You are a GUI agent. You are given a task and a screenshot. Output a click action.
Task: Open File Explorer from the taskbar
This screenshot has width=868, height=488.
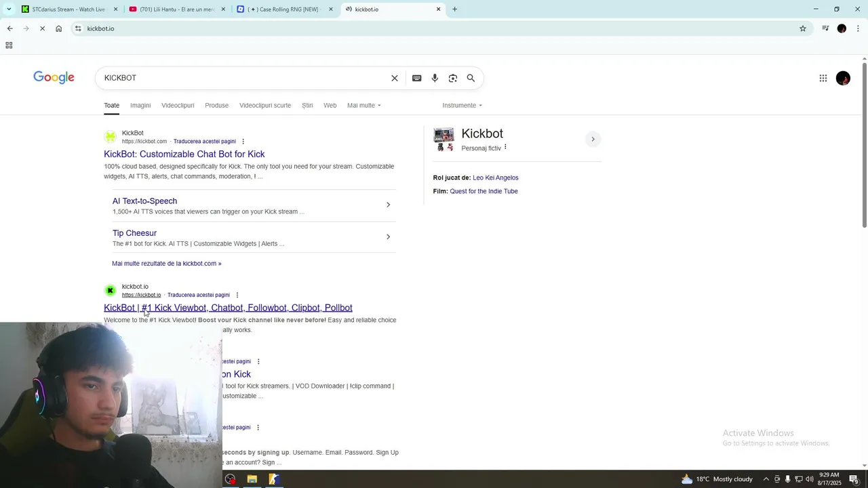pyautogui.click(x=252, y=479)
